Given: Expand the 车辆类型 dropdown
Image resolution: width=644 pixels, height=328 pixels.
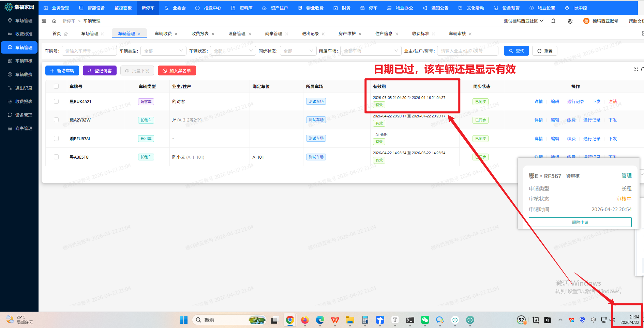Looking at the screenshot, I should click(x=163, y=51).
